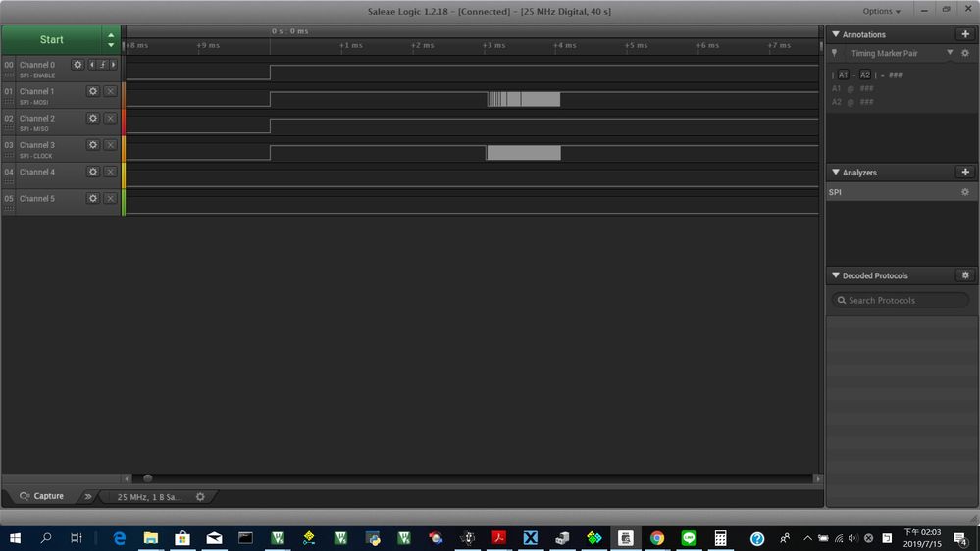Click the +1 ms timeline marker
The height and width of the screenshot is (551, 980).
click(350, 46)
